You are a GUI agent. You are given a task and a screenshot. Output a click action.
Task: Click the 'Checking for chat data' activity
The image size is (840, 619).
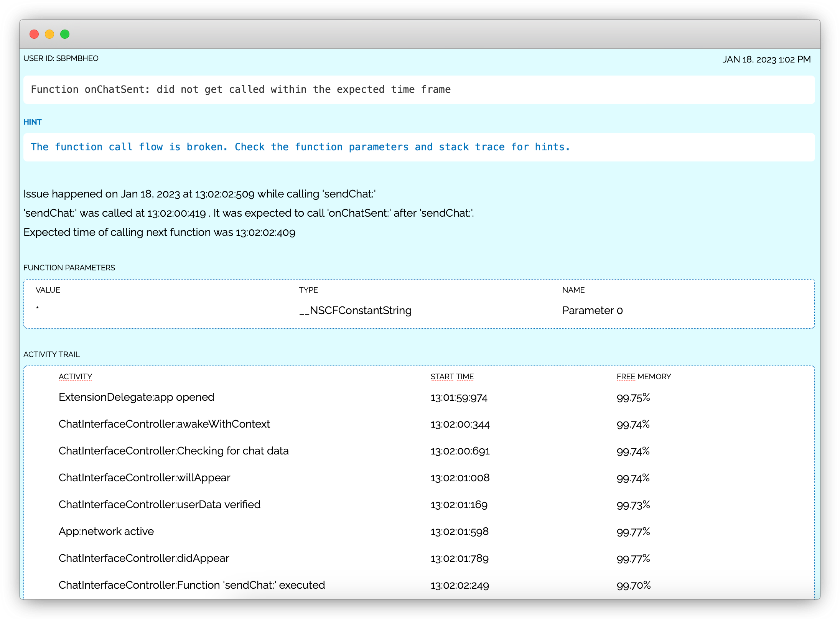click(173, 451)
